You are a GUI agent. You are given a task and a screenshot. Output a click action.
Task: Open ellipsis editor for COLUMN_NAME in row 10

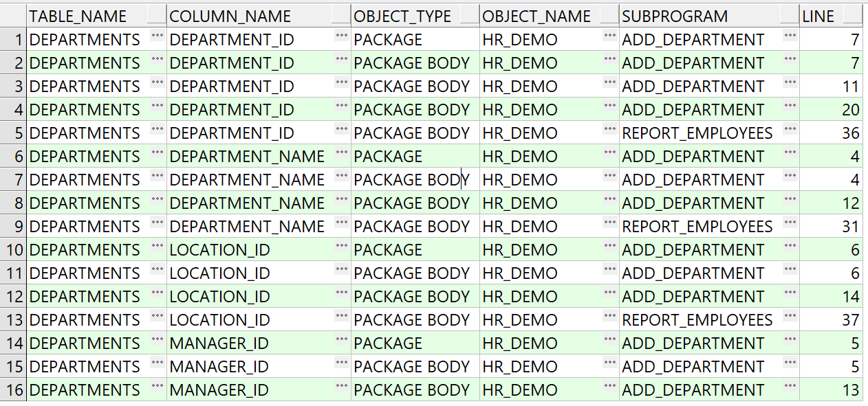pyautogui.click(x=342, y=246)
